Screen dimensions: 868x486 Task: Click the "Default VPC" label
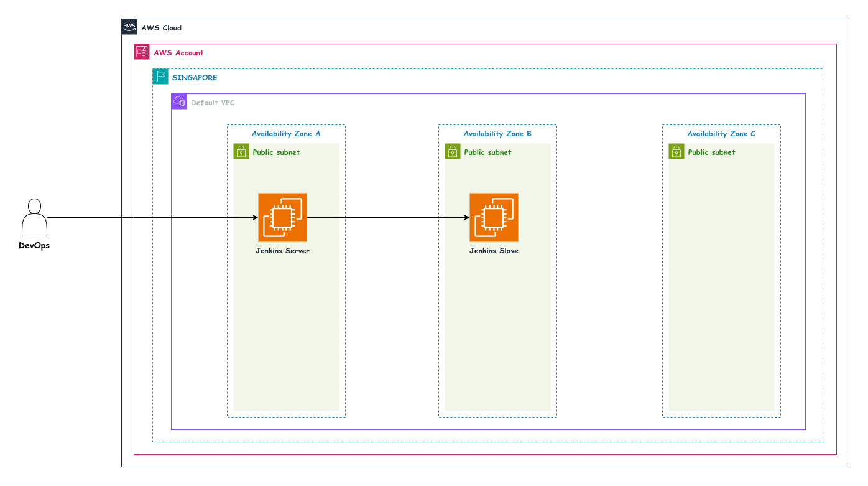click(x=213, y=103)
